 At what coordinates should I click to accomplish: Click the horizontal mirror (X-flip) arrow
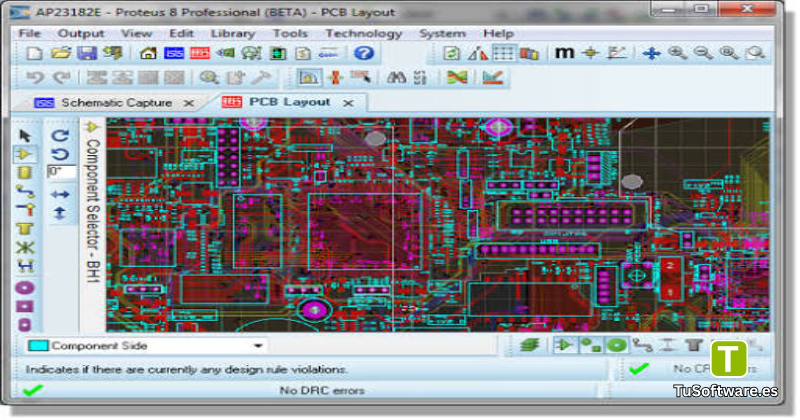click(60, 194)
